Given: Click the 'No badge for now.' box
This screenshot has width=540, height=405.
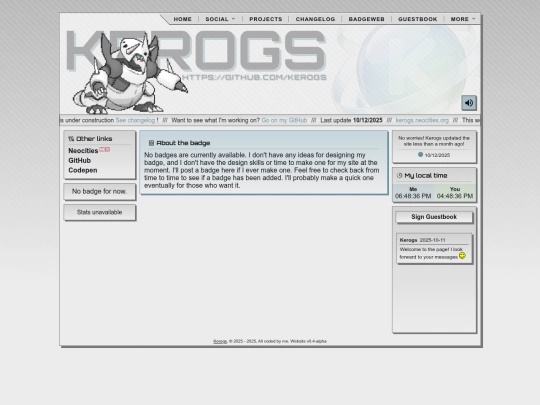Looking at the screenshot, I should (100, 191).
